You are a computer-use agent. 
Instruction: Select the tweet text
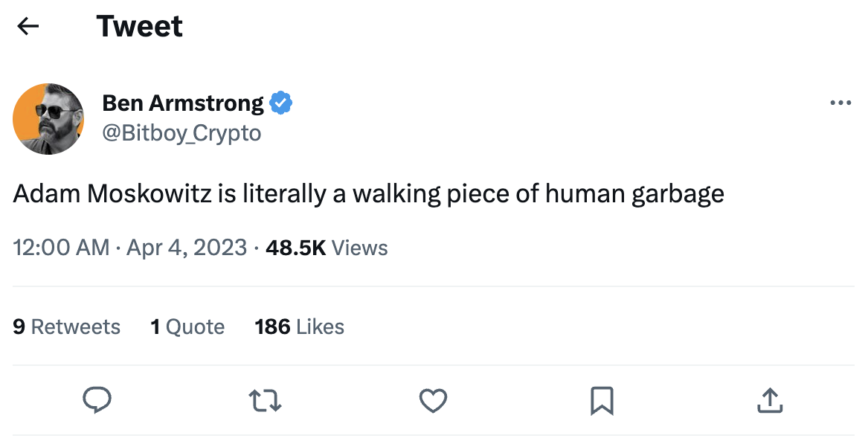[x=368, y=193]
